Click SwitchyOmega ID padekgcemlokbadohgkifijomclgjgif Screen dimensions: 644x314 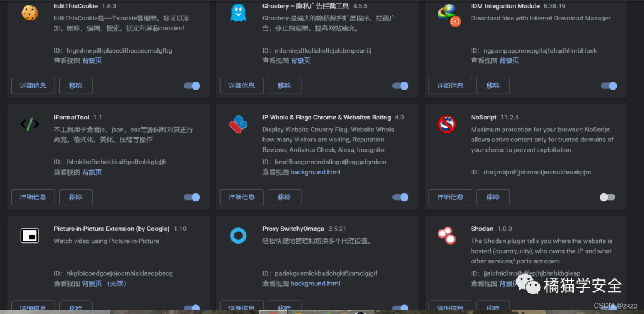tap(326, 273)
